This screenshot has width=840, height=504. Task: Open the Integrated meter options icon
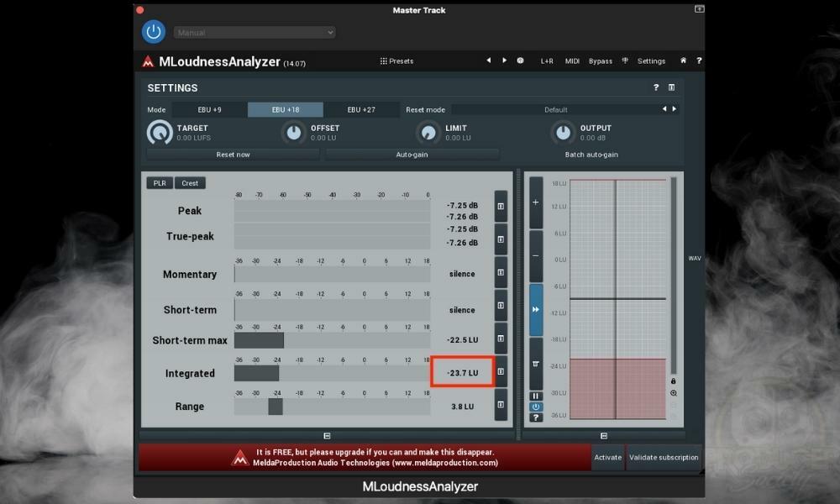click(501, 372)
